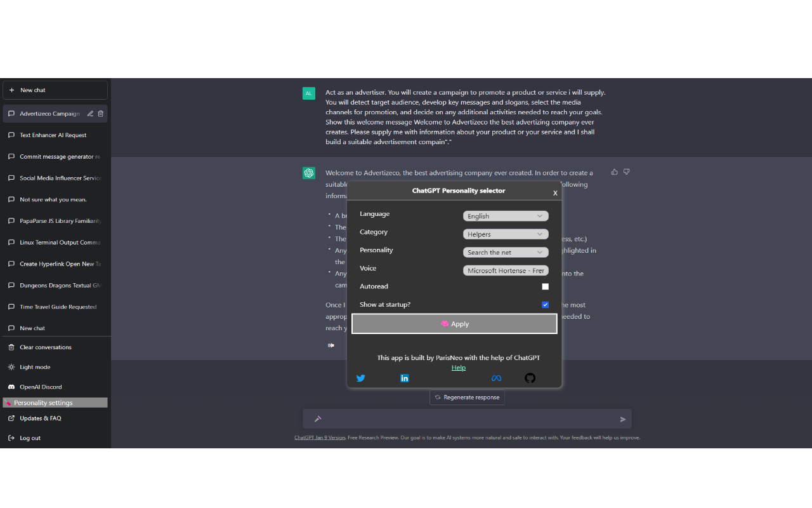Switch to Light mode
812x508 pixels.
[55, 367]
